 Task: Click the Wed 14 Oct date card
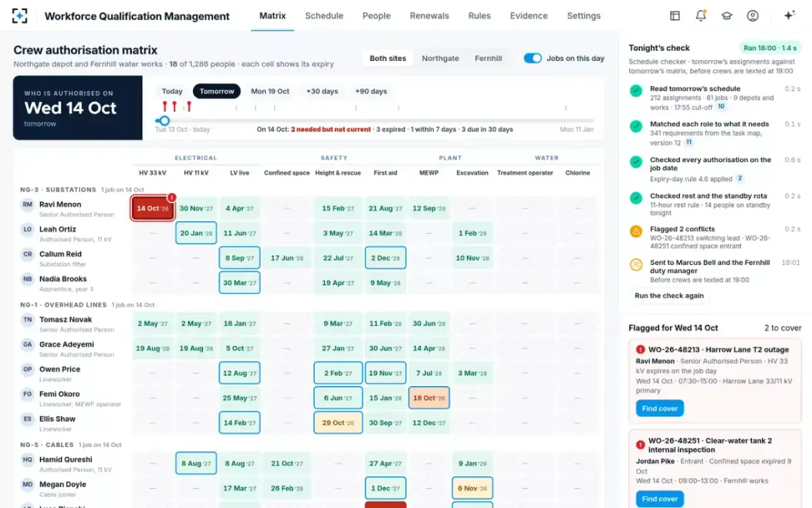pos(78,108)
